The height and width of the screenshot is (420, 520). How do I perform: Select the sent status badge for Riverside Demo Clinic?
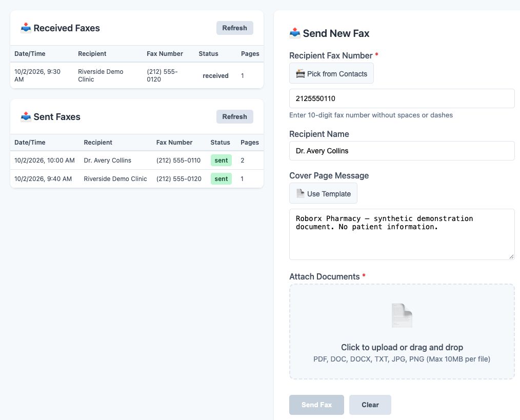(x=221, y=179)
